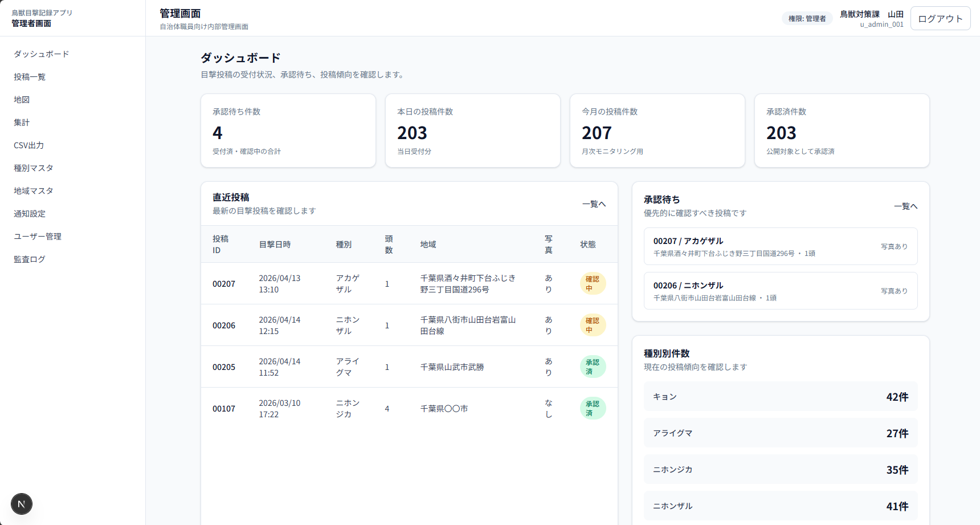Open 種別マスタ settings
This screenshot has height=525, width=980.
34,168
